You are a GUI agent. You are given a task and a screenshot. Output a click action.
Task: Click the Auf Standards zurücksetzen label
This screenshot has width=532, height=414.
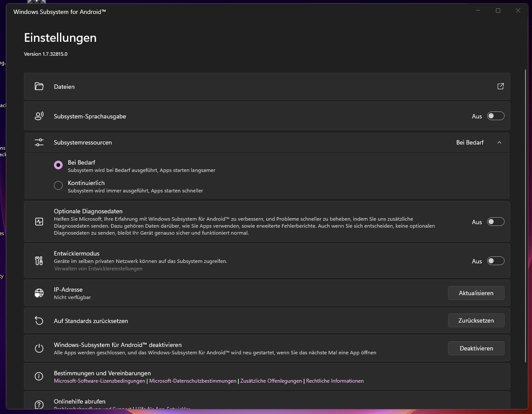coord(91,321)
